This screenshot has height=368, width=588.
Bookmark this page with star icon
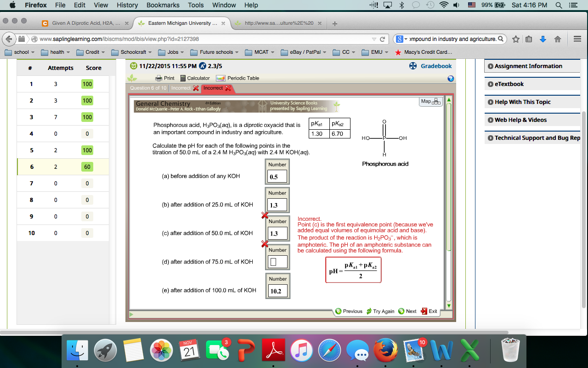515,39
